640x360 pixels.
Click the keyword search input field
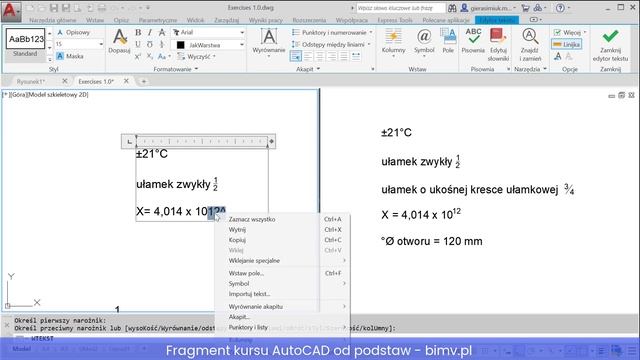[x=401, y=8]
